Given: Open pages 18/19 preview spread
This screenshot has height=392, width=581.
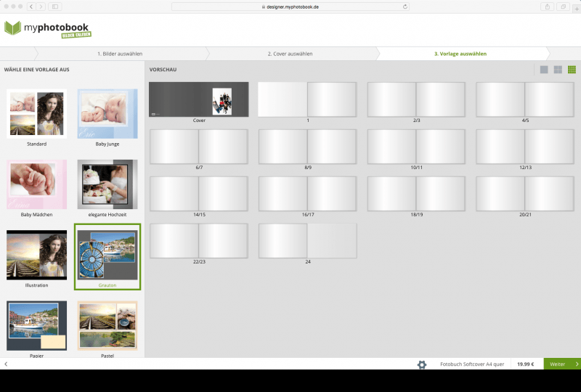Looking at the screenshot, I should pyautogui.click(x=416, y=193).
